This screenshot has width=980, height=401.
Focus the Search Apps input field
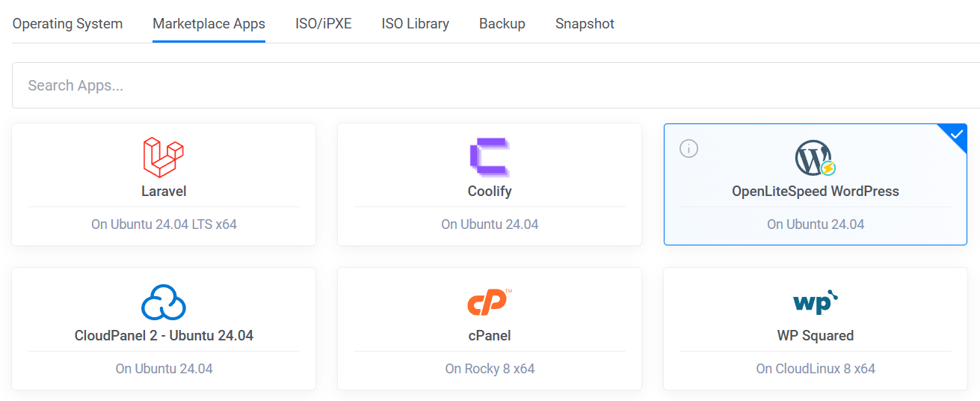(x=496, y=85)
